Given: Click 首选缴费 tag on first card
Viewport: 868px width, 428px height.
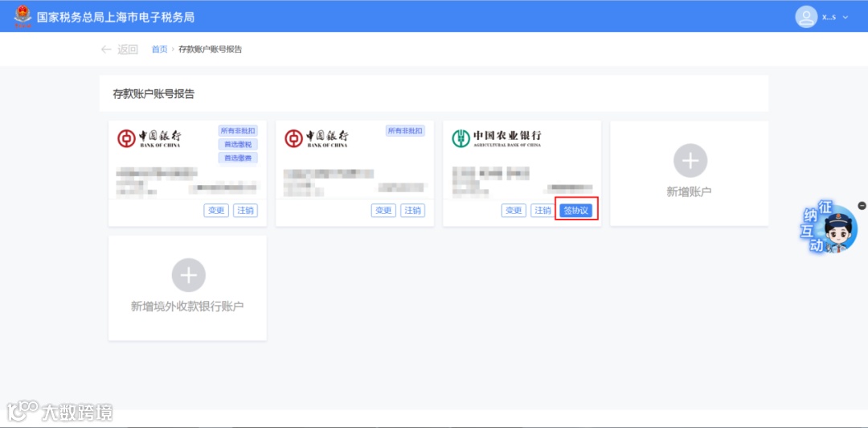Looking at the screenshot, I should coord(238,158).
